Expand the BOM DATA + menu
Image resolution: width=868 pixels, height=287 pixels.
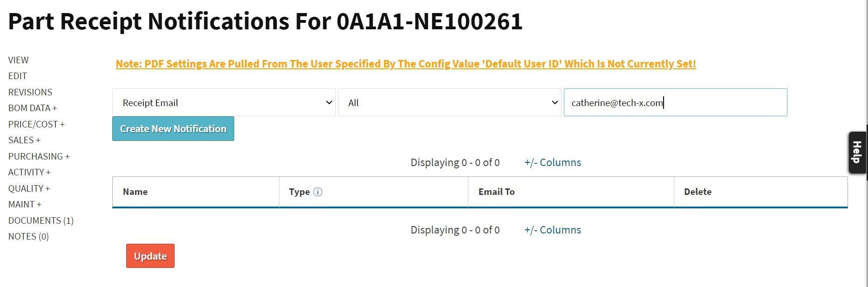click(x=33, y=108)
